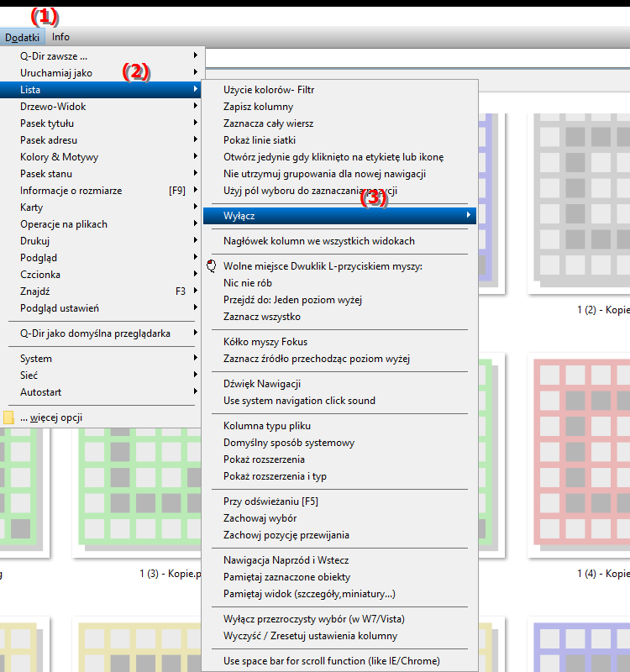Toggle Kółko myszy Fokus option
The image size is (630, 672).
pos(340,342)
